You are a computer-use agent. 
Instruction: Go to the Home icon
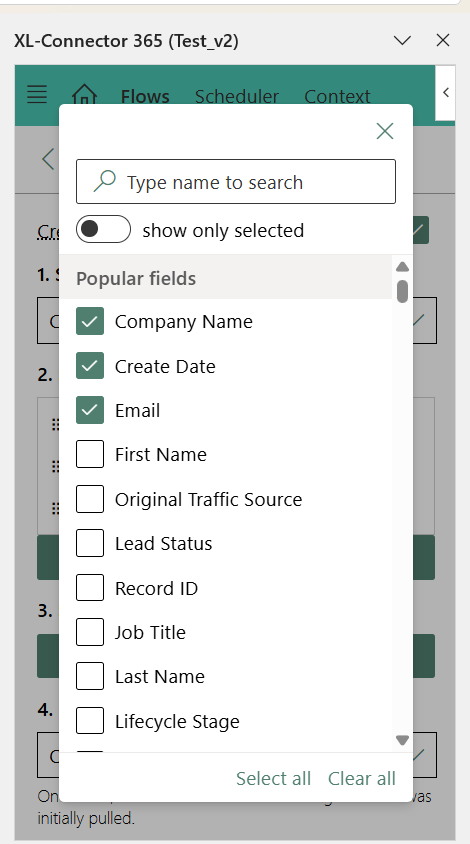85,95
